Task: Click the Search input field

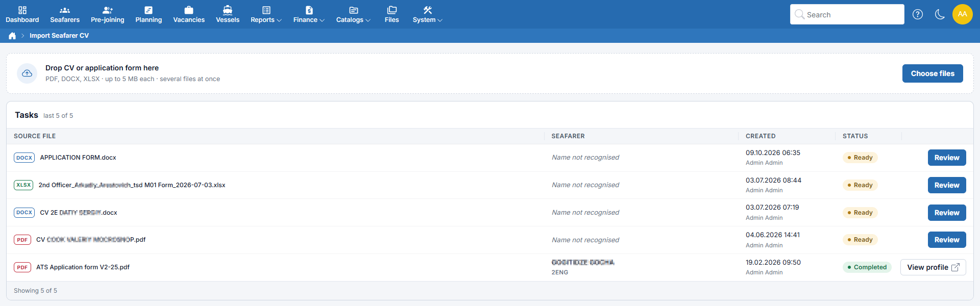Action: click(847, 14)
